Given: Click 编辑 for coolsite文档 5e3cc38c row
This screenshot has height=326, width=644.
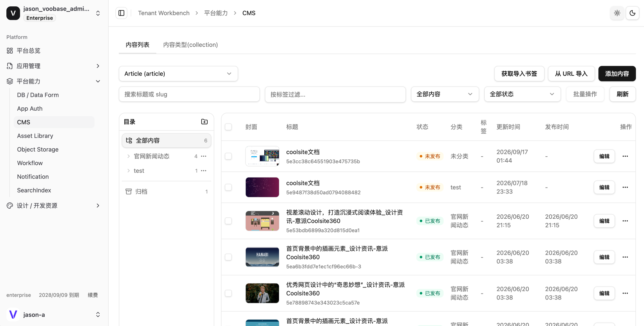Looking at the screenshot, I should [x=604, y=156].
